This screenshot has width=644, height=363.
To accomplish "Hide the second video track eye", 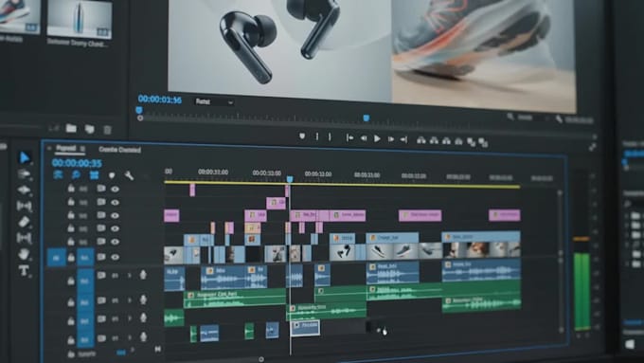I will 115,202.
